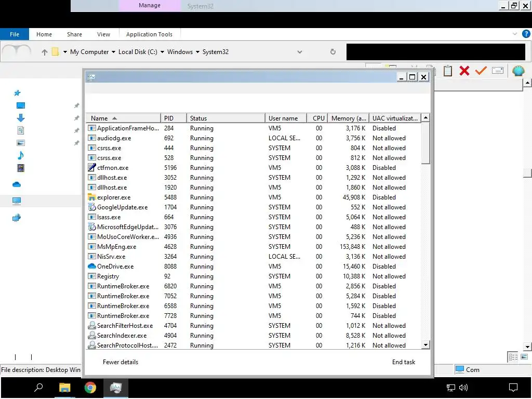Sort by Status column header
Image resolution: width=532 pixels, height=399 pixels.
(225, 118)
